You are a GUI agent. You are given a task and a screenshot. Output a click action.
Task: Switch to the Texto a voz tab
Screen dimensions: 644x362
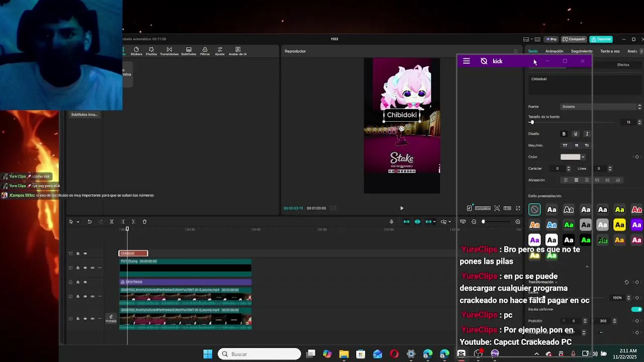tap(610, 51)
